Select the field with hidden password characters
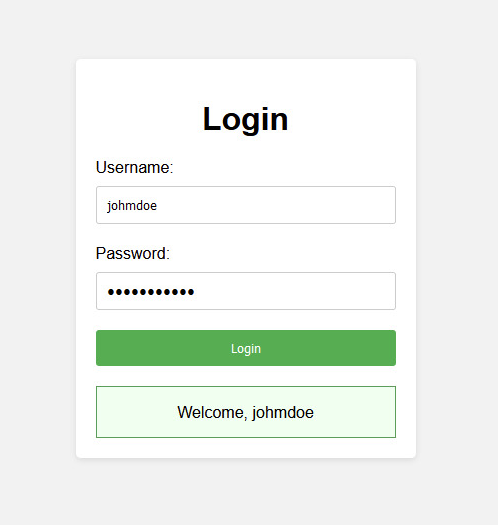Screen dimensions: 498x525 pos(246,291)
